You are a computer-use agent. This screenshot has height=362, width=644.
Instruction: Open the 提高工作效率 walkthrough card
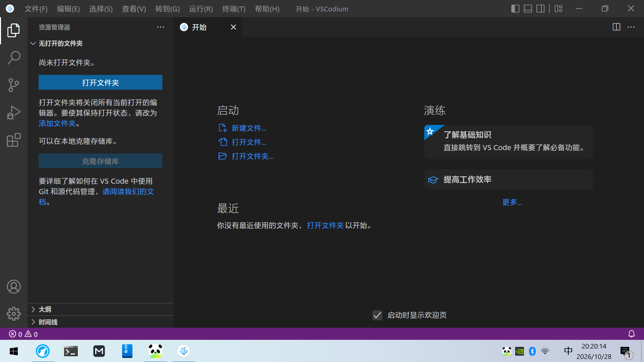[x=508, y=180]
